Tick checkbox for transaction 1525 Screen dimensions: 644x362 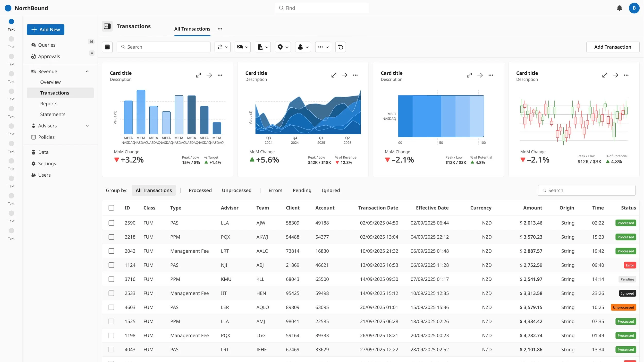(x=111, y=321)
